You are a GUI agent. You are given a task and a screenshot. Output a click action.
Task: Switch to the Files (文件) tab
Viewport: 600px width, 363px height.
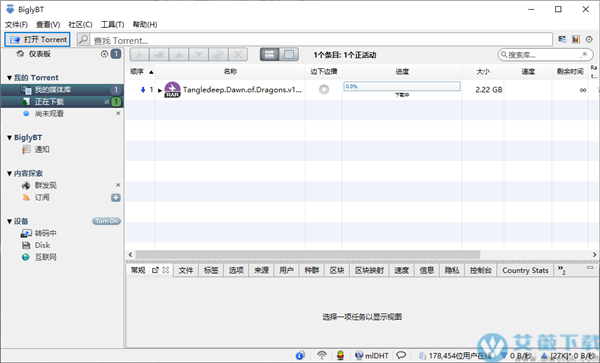pyautogui.click(x=186, y=270)
